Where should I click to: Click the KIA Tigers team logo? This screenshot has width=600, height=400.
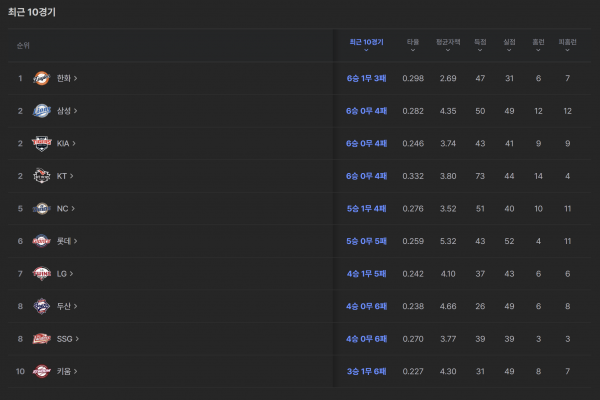(x=41, y=144)
